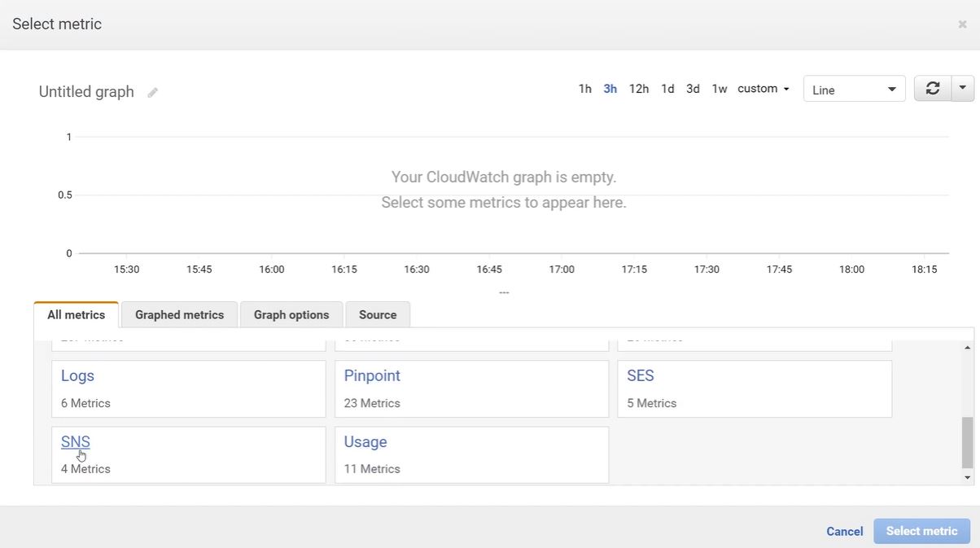
Task: Click the Cancel link
Action: (x=844, y=532)
